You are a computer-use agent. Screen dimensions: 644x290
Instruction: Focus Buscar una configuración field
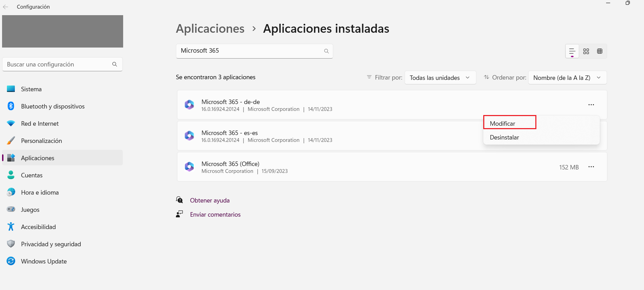point(62,64)
